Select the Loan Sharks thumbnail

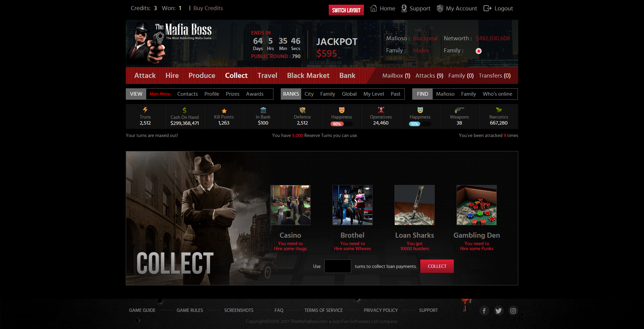415,205
